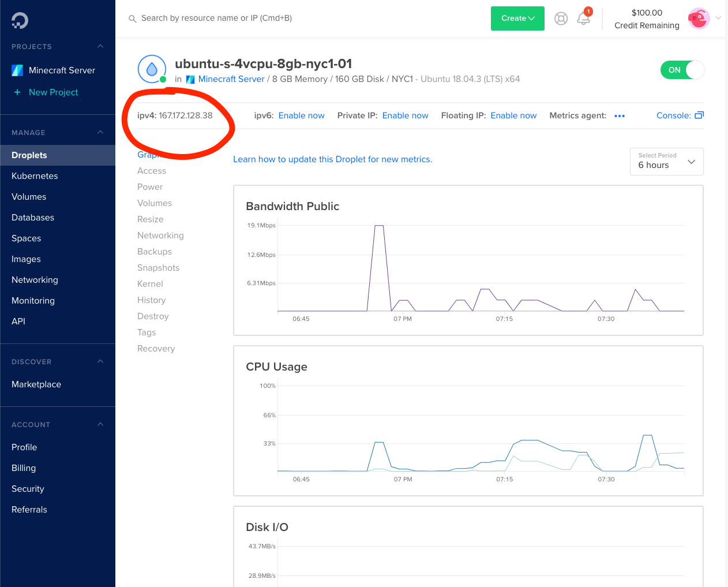This screenshot has height=587, width=728.
Task: Click the droplet icon beside server name
Action: [x=152, y=69]
